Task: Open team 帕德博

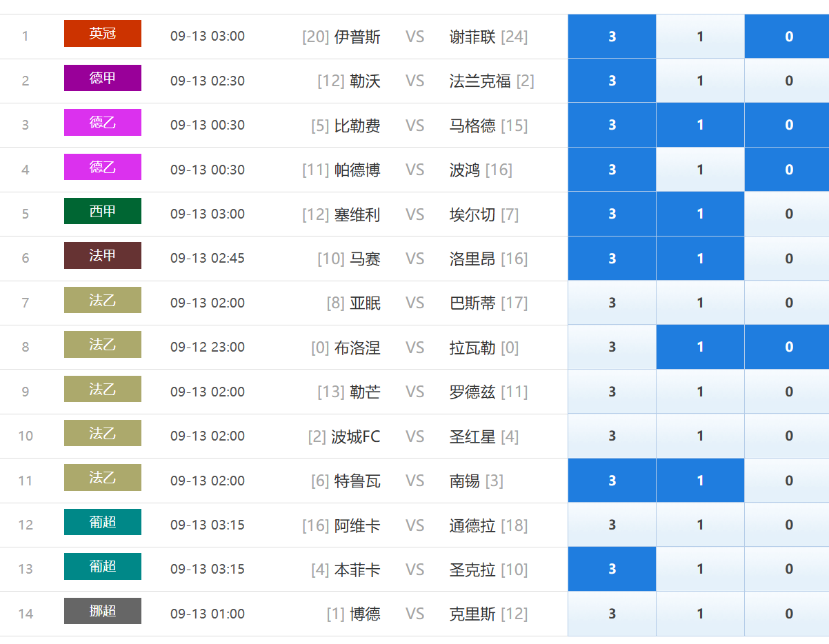Action: [x=357, y=170]
